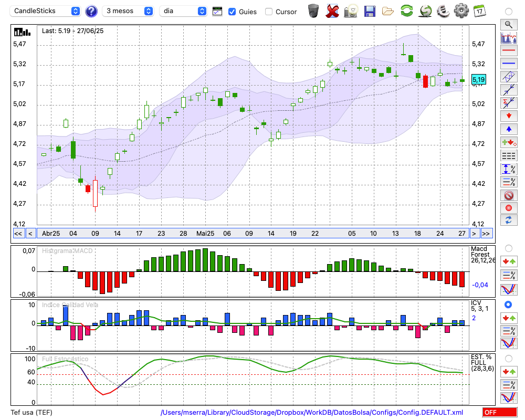Click ICV panel curve indicator button
The image size is (525, 420).
click(509, 343)
